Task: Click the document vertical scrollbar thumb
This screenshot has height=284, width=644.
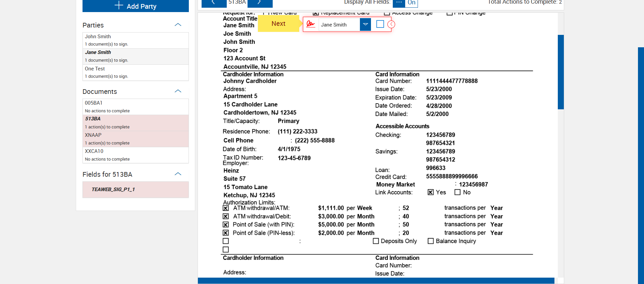Action: coord(560,72)
